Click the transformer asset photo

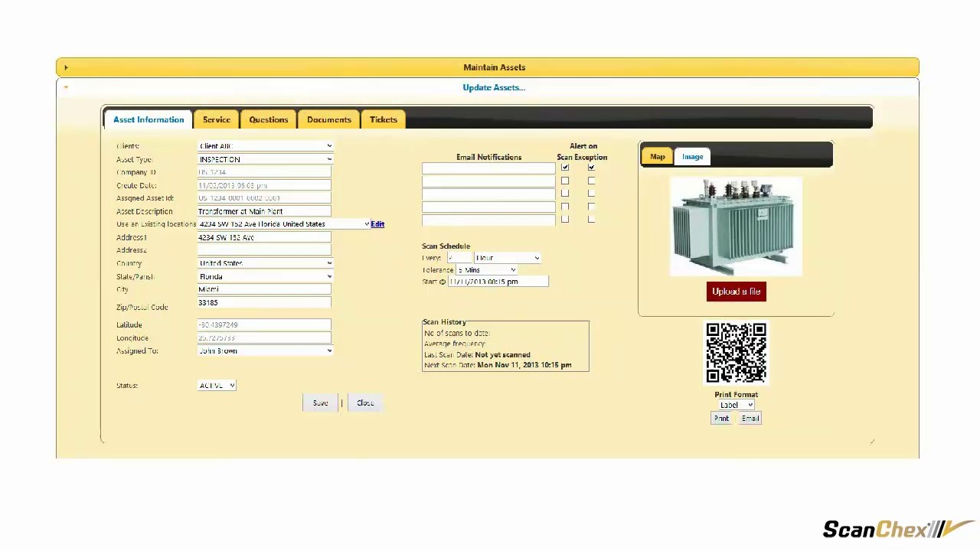(x=736, y=226)
